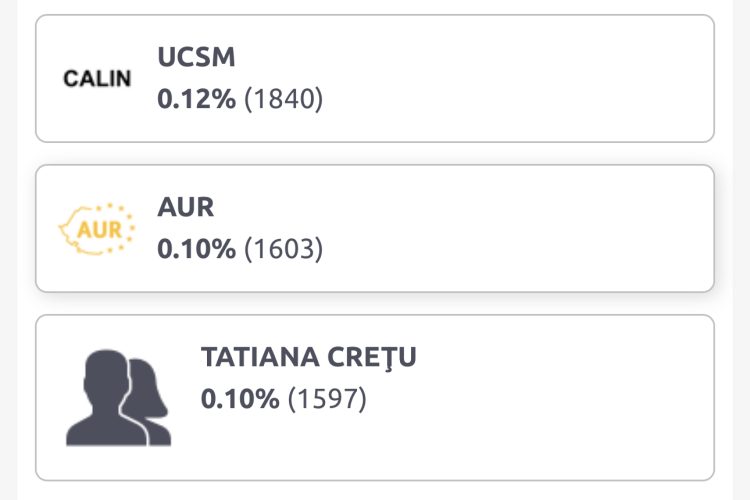Select the AUR party name heading
750x500 pixels.
[x=186, y=207]
